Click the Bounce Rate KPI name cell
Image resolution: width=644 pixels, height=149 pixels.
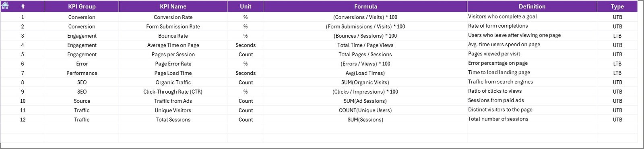click(173, 36)
